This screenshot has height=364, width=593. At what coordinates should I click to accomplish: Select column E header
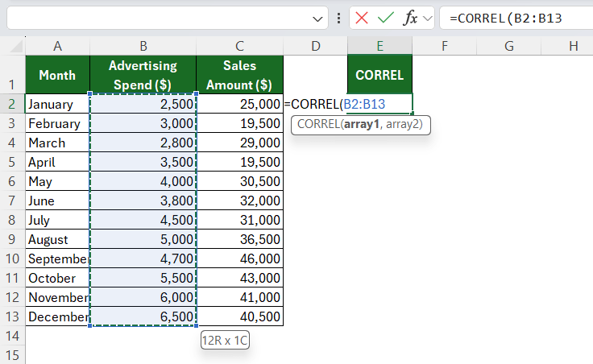[379, 46]
